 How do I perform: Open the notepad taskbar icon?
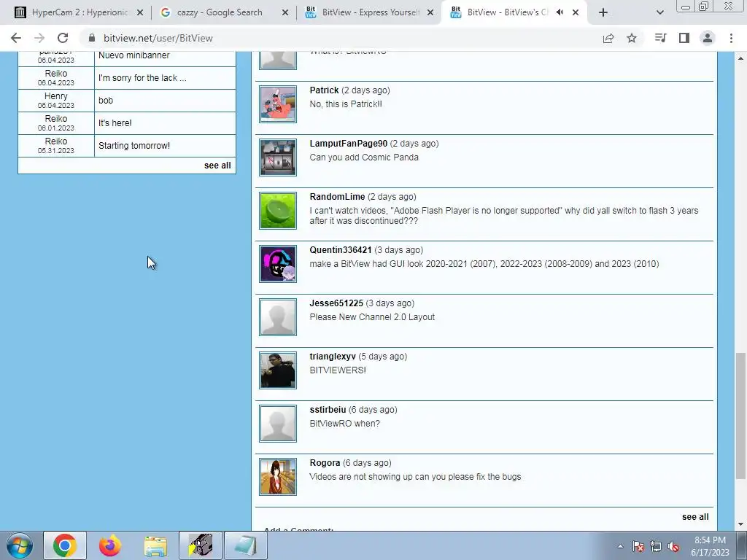point(245,545)
